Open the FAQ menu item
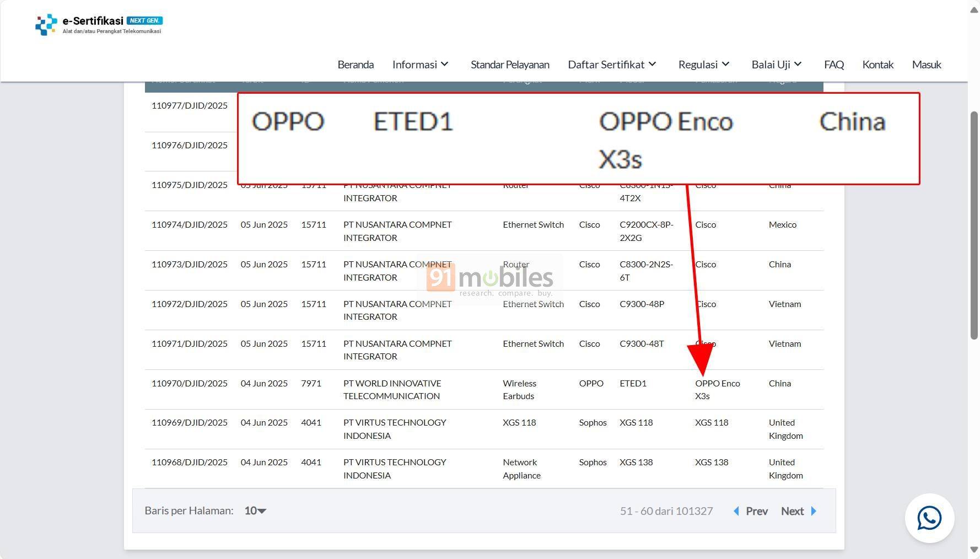 coord(833,64)
